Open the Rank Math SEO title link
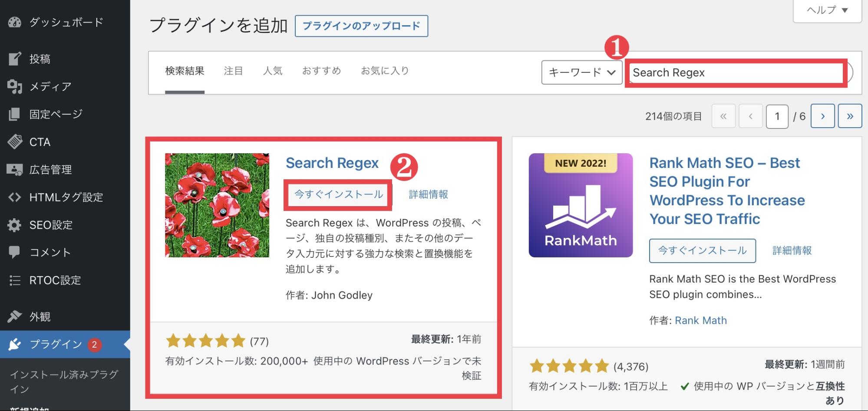This screenshot has width=868, height=411. [727, 191]
